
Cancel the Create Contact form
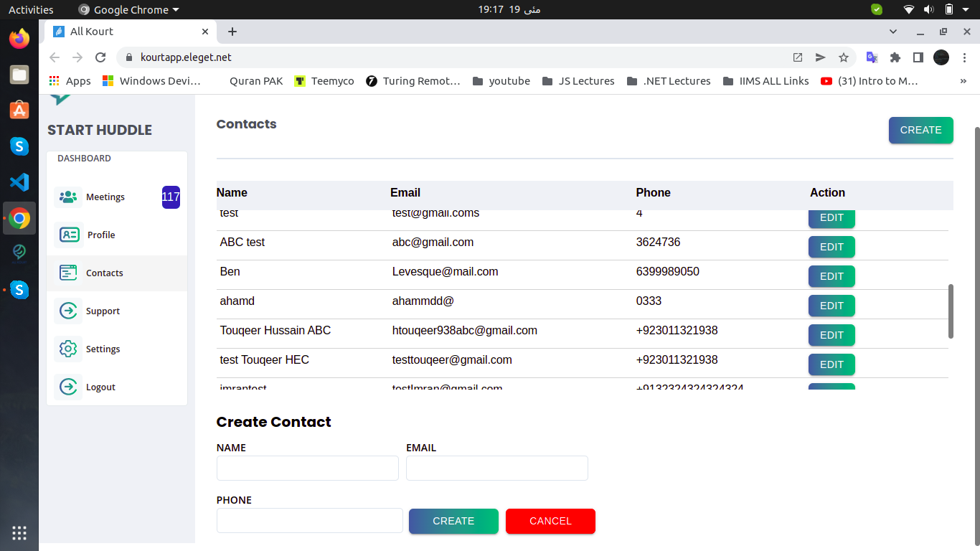pos(550,521)
